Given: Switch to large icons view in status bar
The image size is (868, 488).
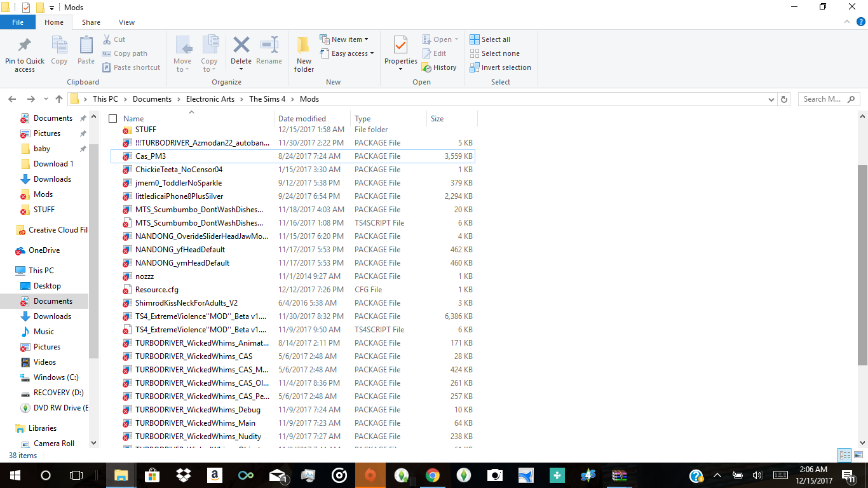Looking at the screenshot, I should [857, 455].
